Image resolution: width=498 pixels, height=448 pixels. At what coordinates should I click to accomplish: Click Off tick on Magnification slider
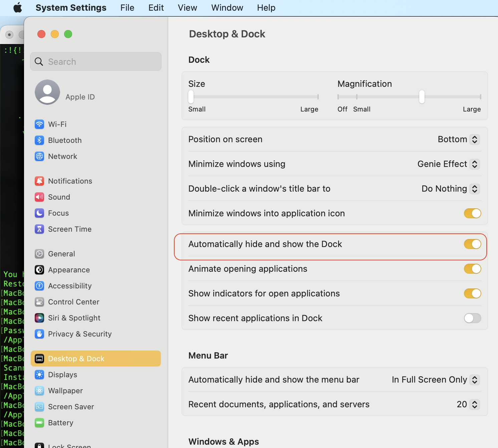pyautogui.click(x=338, y=97)
